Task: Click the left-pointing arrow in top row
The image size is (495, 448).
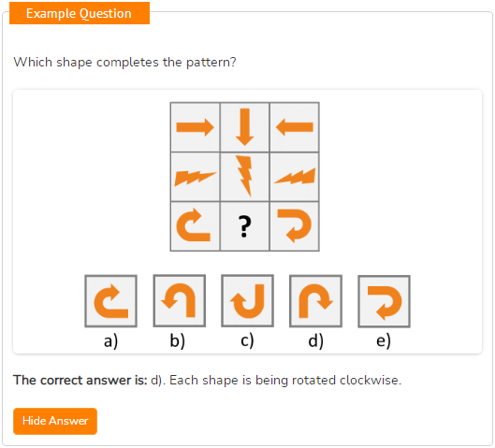Action: click(295, 127)
